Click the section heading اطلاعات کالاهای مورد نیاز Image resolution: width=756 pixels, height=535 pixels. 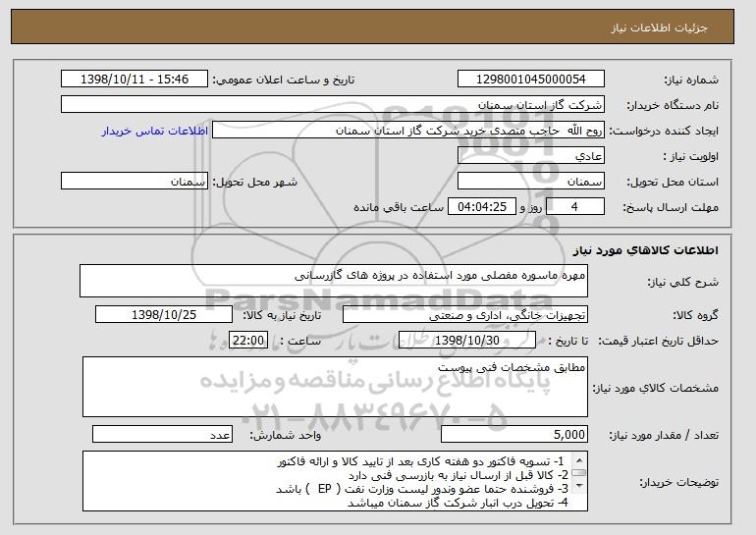point(646,250)
